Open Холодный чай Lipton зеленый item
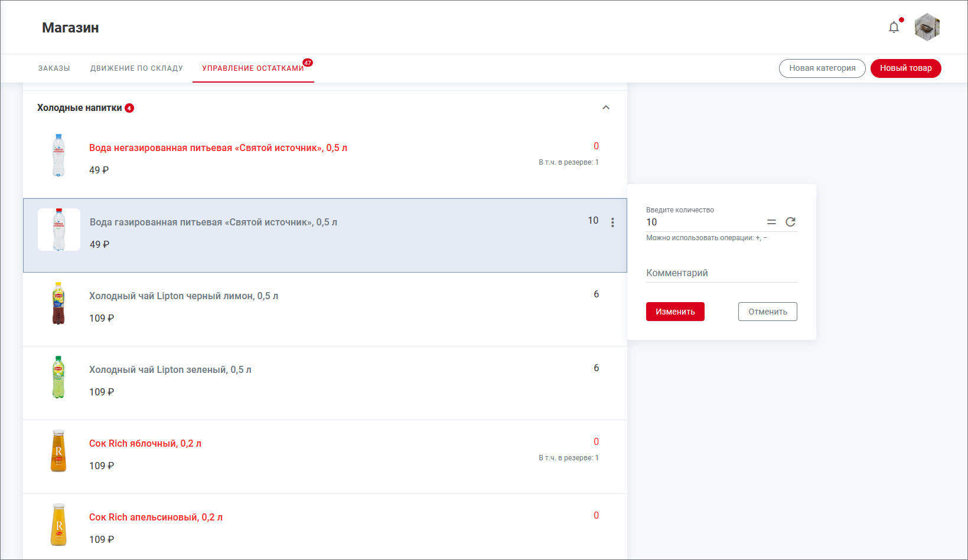 170,370
